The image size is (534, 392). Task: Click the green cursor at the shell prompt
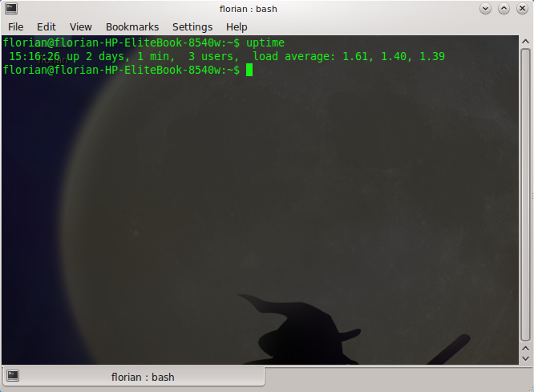[249, 71]
